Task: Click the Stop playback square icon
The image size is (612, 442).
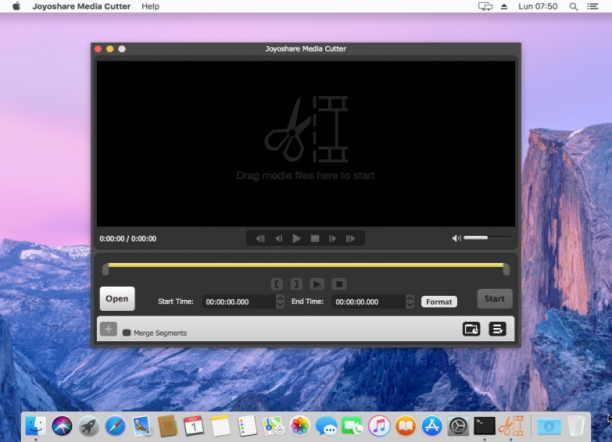Action: 315,239
